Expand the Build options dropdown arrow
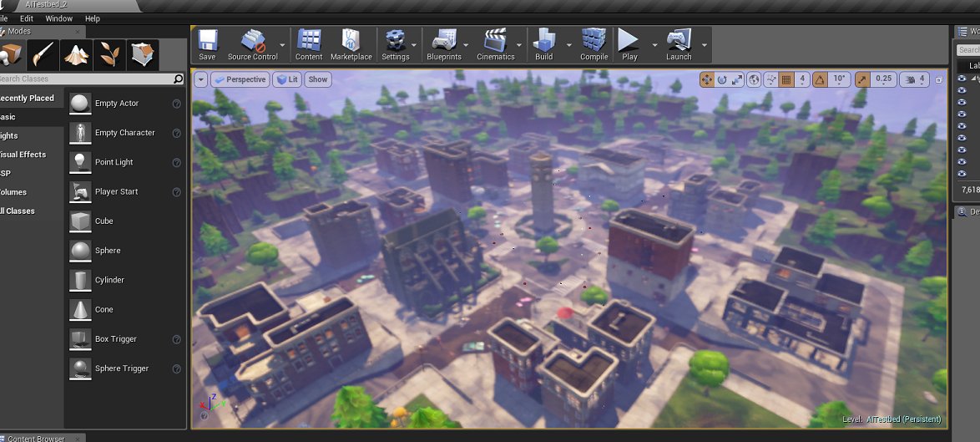 (x=568, y=45)
